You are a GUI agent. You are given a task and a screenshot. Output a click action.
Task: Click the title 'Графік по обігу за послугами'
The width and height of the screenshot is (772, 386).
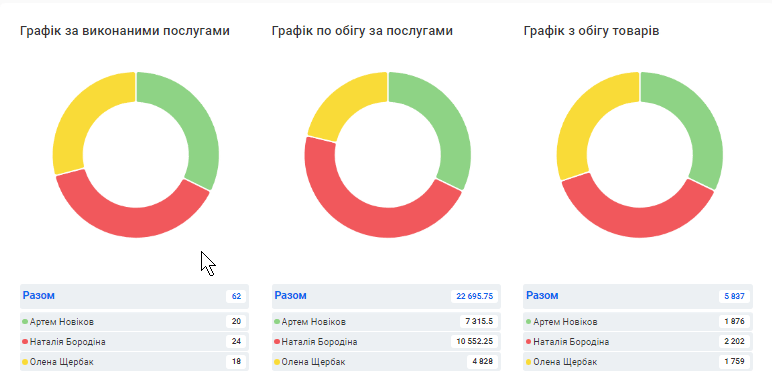point(362,31)
